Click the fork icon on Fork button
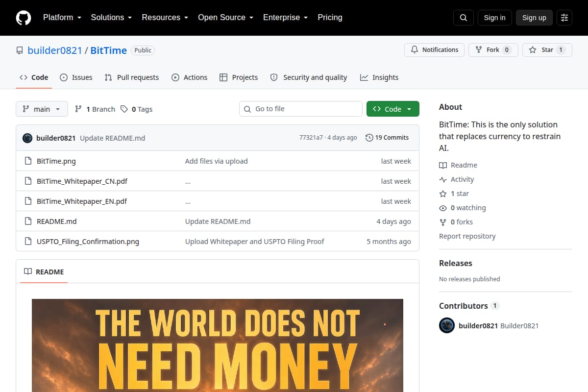588x392 pixels. [479, 50]
